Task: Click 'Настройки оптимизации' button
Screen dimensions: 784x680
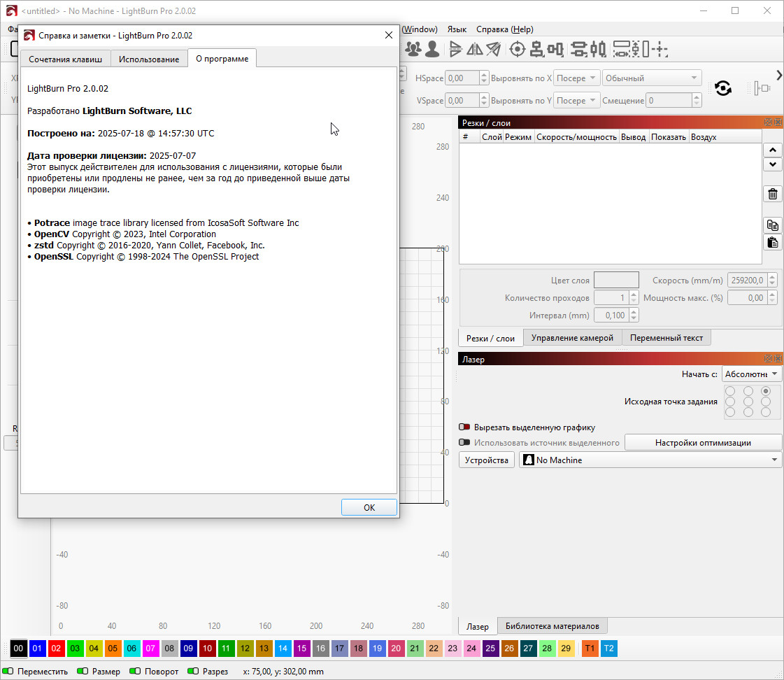Action: [x=703, y=442]
